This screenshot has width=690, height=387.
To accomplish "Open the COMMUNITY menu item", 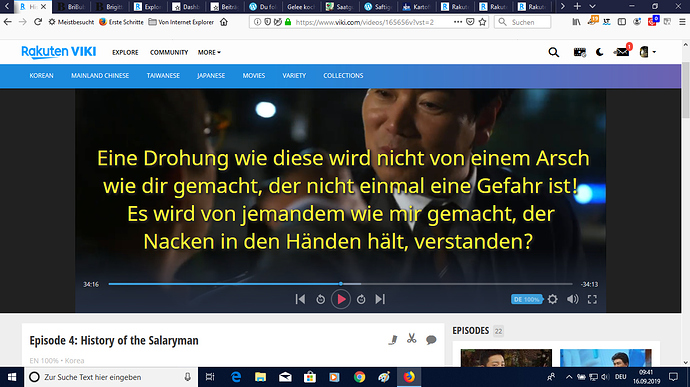I will click(169, 52).
